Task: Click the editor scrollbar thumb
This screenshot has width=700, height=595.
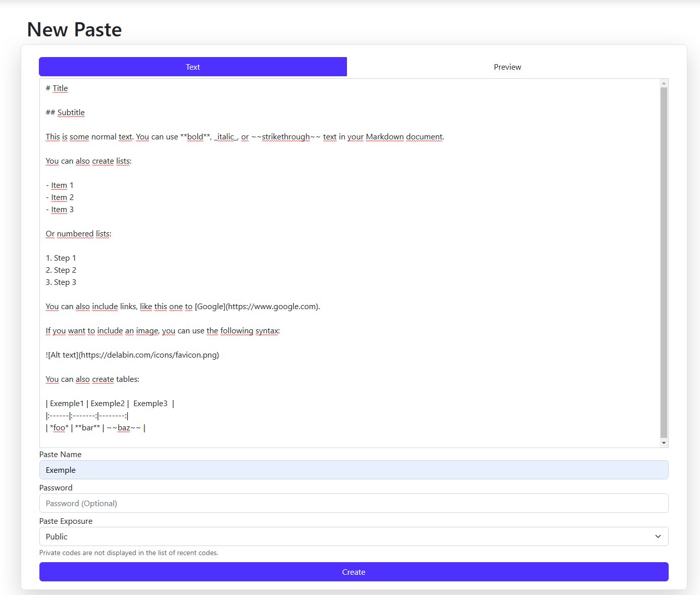Action: pos(663,263)
